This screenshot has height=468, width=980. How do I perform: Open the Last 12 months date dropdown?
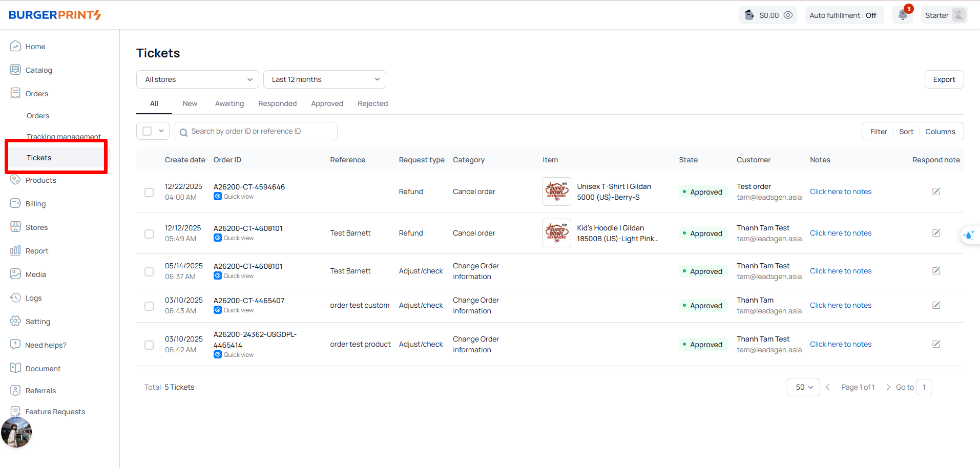(324, 79)
